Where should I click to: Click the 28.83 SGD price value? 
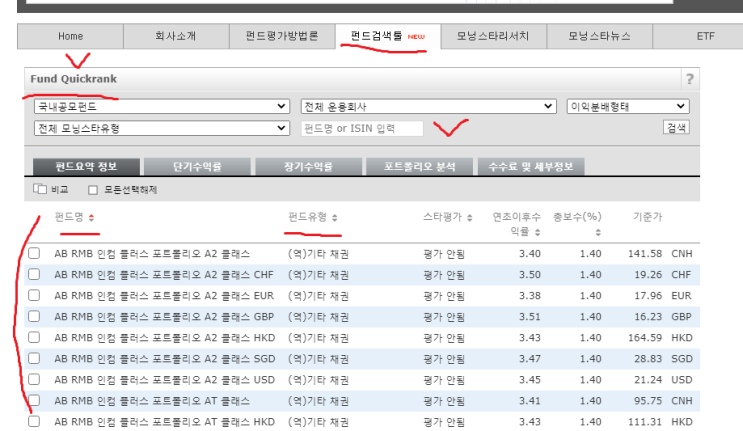[648, 359]
